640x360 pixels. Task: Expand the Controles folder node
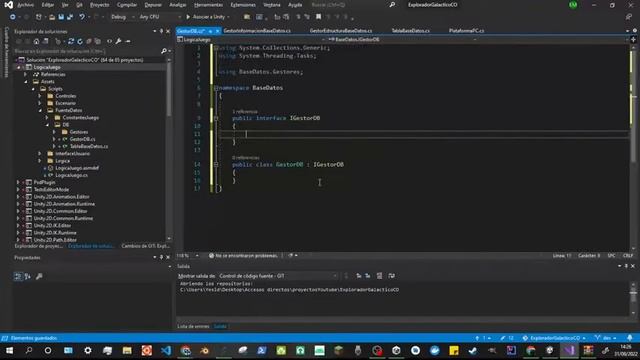pyautogui.click(x=40, y=96)
